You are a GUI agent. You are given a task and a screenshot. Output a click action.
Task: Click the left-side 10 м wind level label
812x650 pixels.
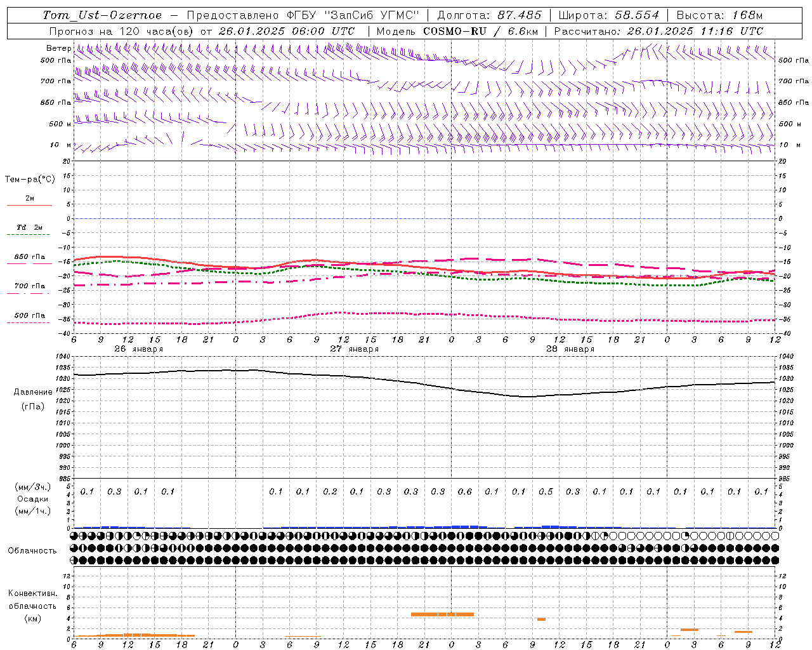[x=61, y=145]
